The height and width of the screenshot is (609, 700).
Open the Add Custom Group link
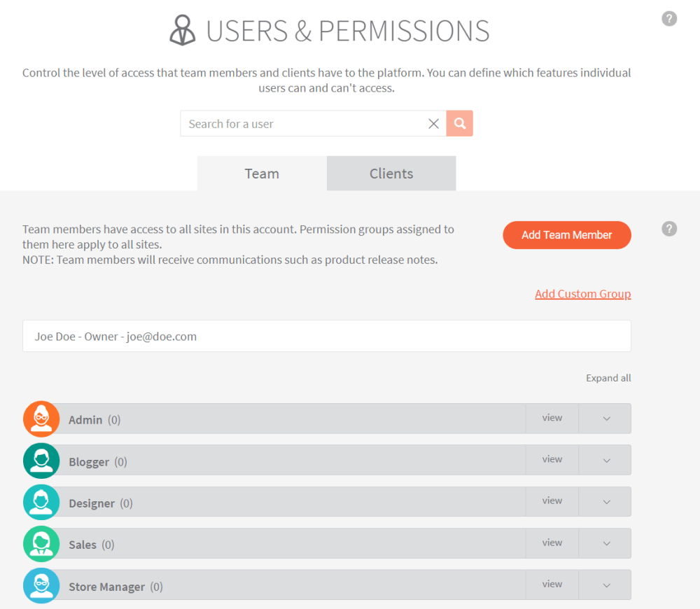583,294
